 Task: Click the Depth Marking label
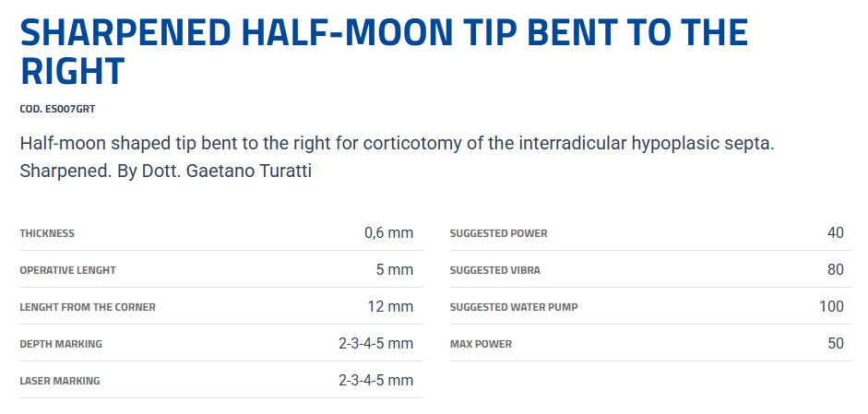(x=61, y=344)
